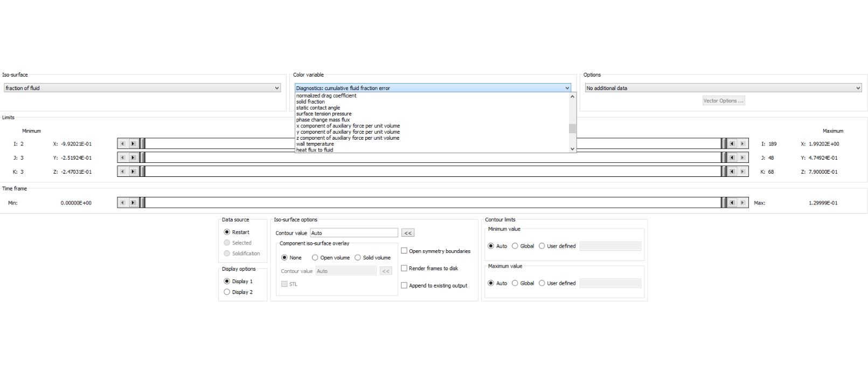Click the J range maximum slider handle
868x370 pixels.
[x=724, y=157]
